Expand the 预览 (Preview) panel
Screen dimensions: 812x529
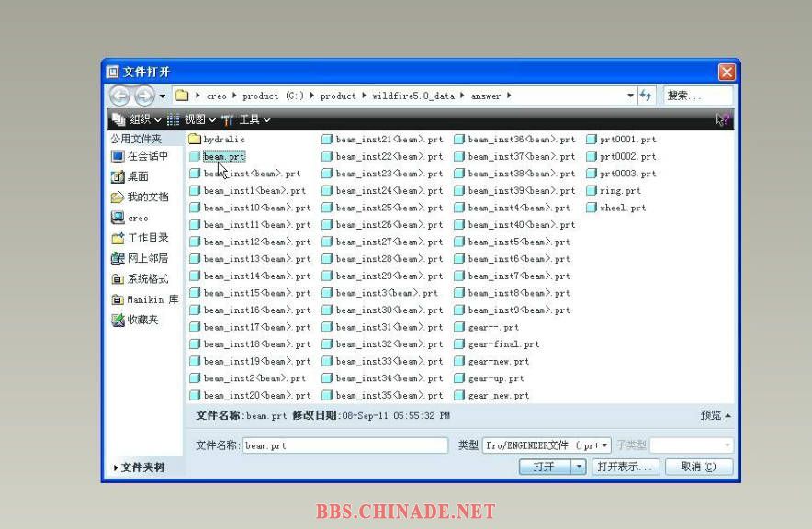pos(716,415)
